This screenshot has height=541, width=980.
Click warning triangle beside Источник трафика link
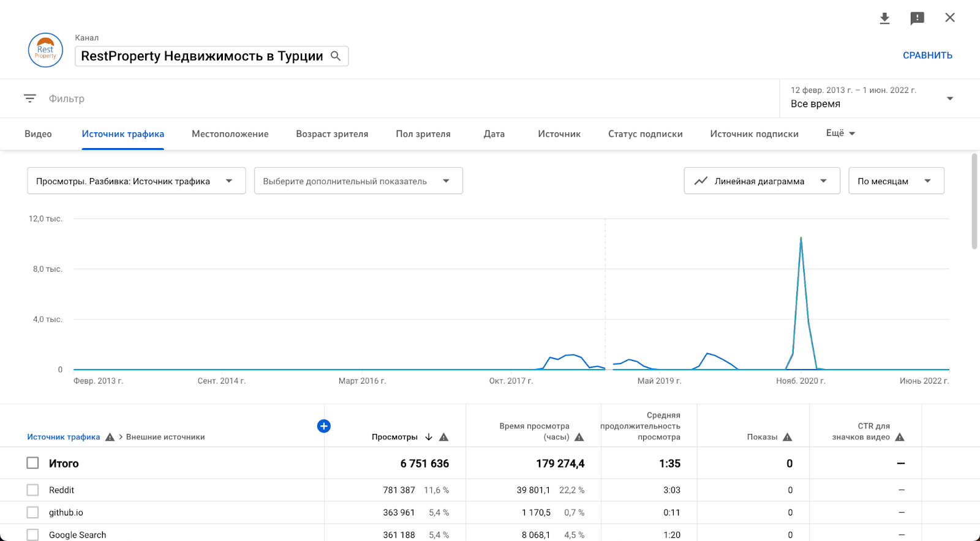(110, 437)
